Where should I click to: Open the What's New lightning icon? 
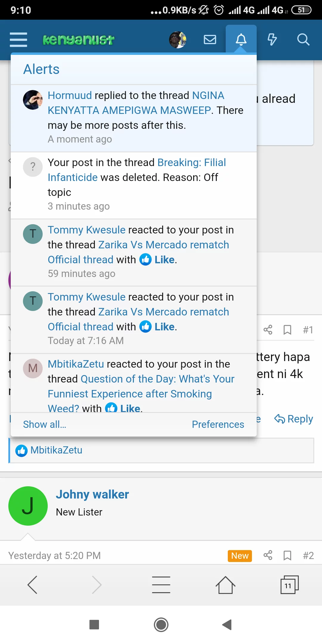click(272, 40)
